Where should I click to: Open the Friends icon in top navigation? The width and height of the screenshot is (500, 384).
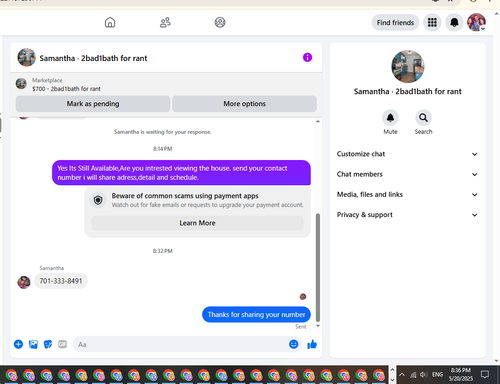coord(165,22)
